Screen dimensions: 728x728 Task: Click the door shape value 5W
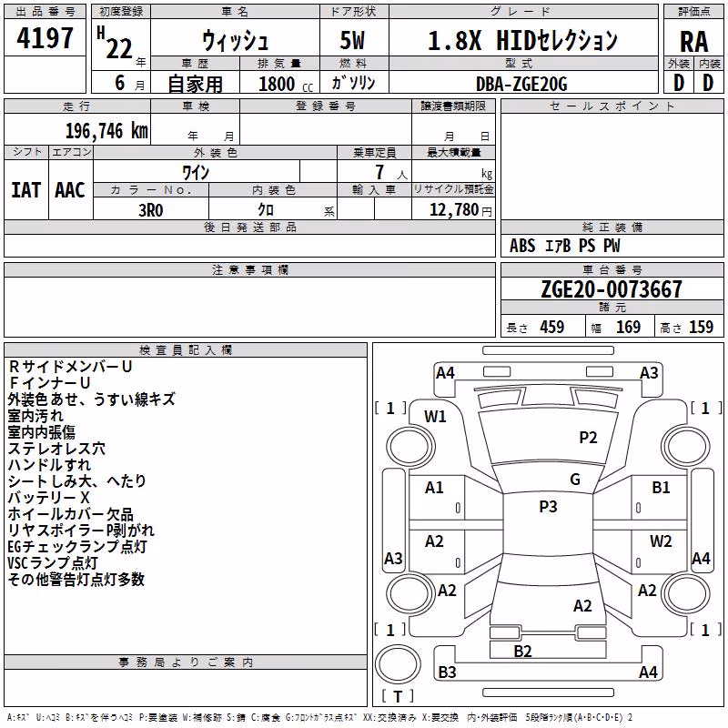click(x=353, y=40)
